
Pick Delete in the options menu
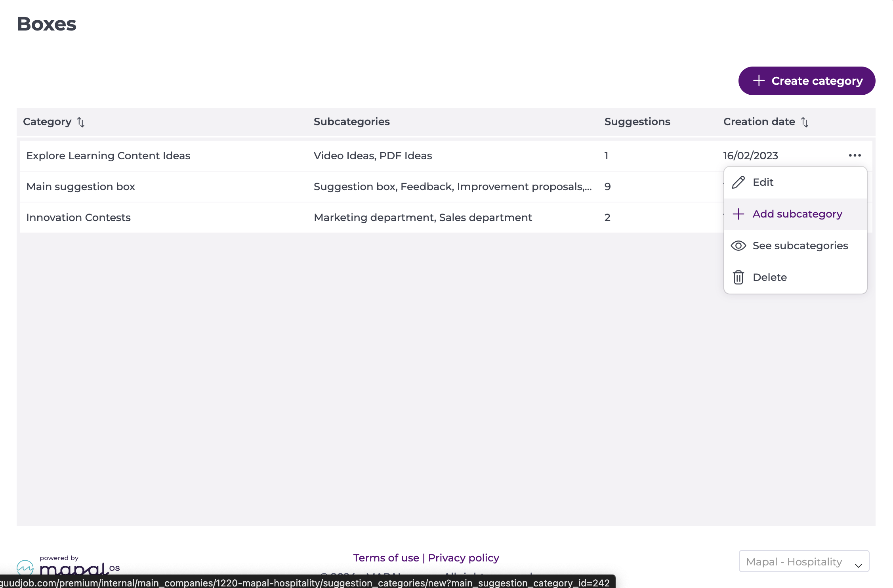tap(769, 277)
